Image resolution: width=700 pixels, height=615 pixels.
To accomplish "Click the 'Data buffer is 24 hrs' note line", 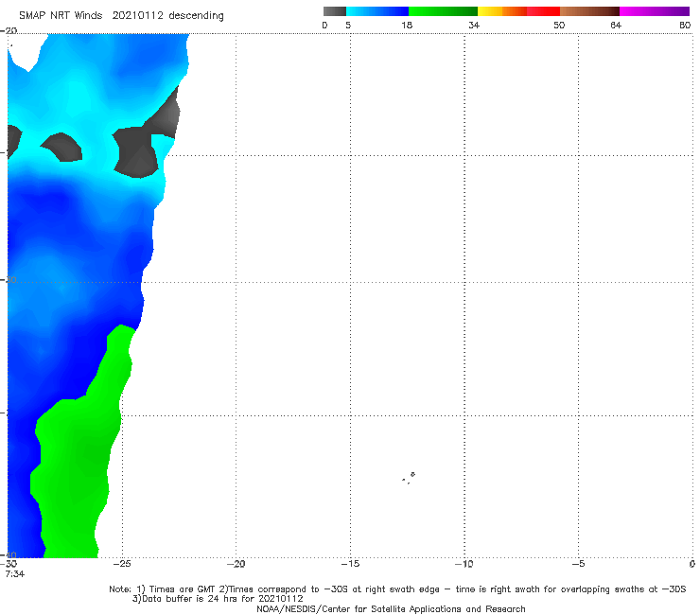I will [218, 599].
